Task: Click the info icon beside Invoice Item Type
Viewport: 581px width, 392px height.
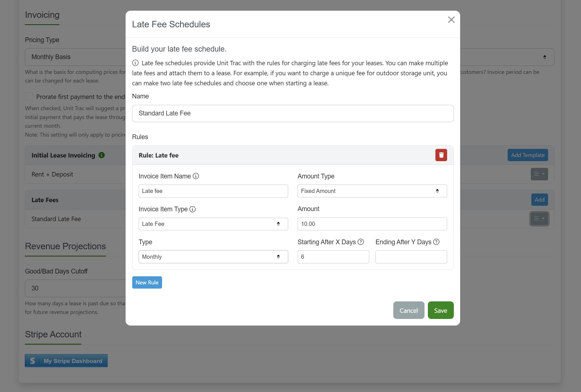Action: [x=192, y=209]
